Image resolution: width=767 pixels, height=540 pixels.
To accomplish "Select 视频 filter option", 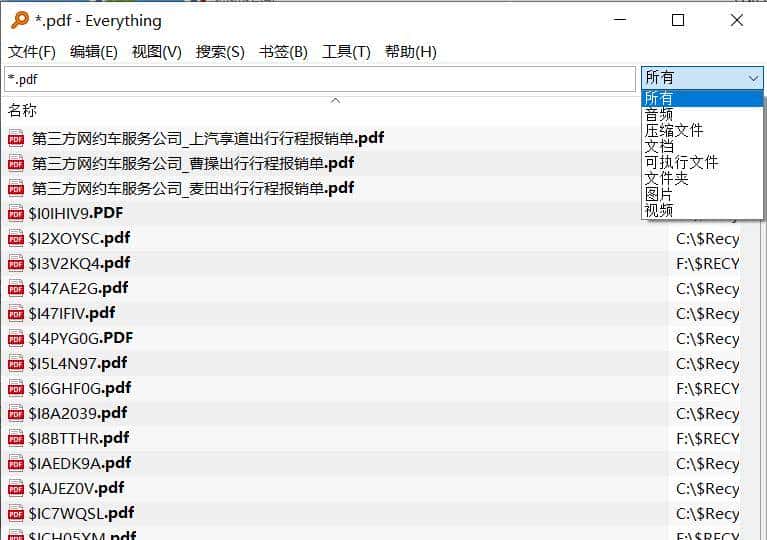I will pos(702,210).
